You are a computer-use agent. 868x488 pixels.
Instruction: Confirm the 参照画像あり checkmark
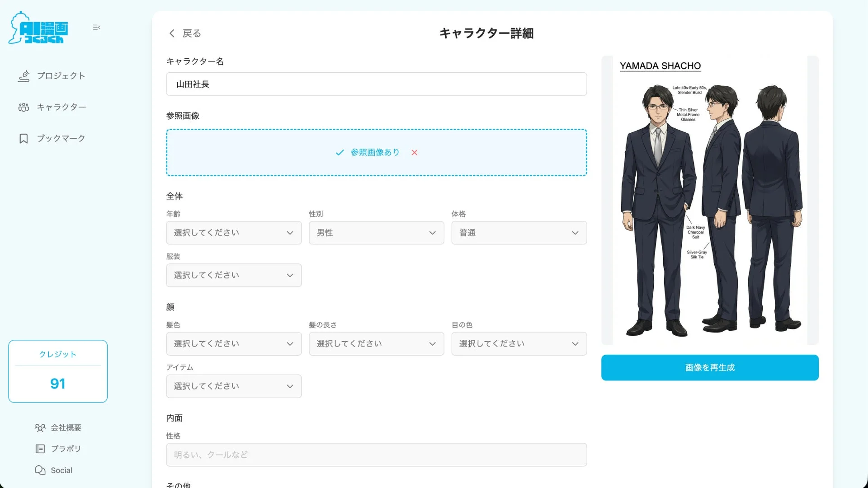[x=340, y=152]
